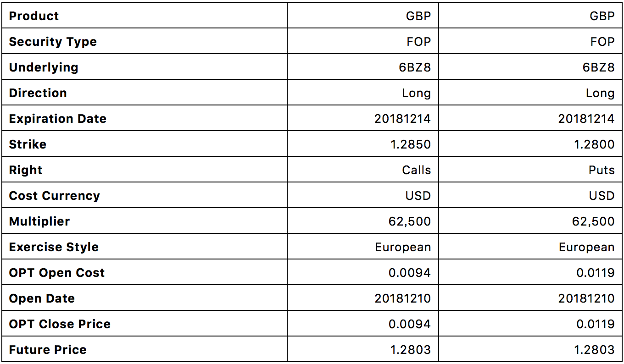Click the Underlying row header
Image resolution: width=624 pixels, height=364 pixels.
[44, 67]
